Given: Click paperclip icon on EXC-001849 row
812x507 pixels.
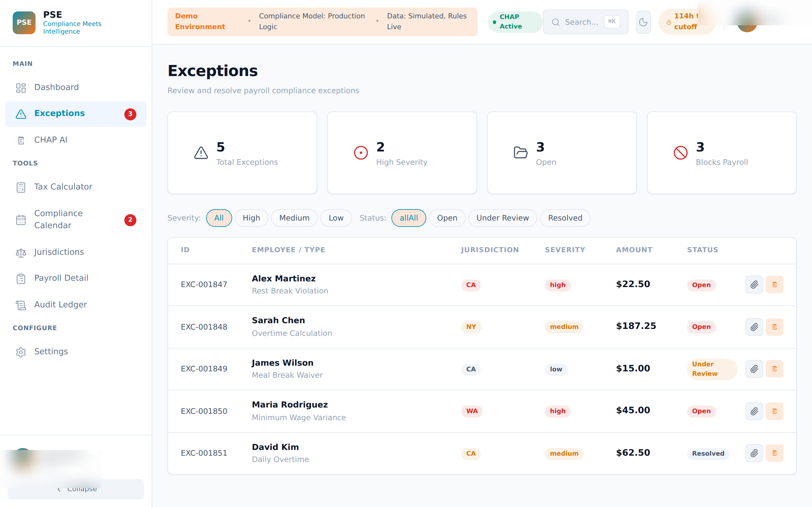Looking at the screenshot, I should point(754,369).
